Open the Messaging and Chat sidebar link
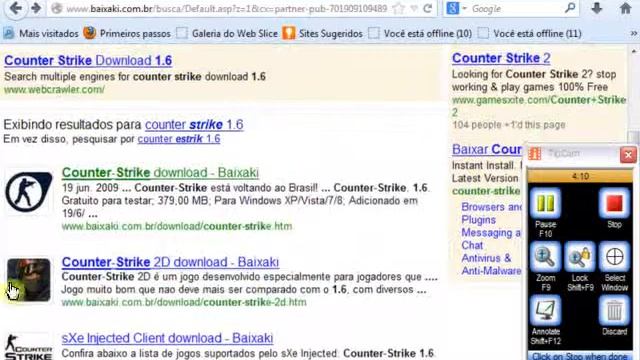Screen dimensions: 640x360 pyautogui.click(x=491, y=239)
